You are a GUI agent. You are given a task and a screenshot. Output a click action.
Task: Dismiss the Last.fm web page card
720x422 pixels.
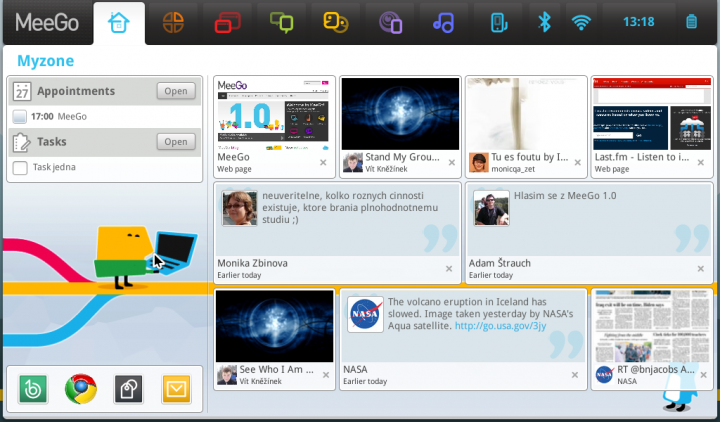(701, 163)
